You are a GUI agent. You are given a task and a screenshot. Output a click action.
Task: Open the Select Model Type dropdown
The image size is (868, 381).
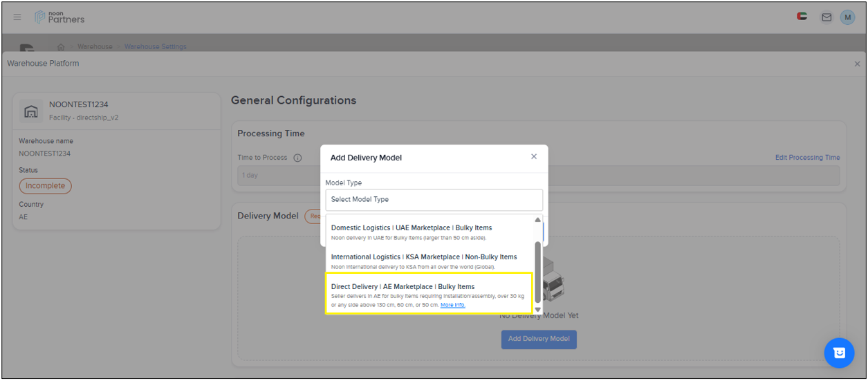[x=434, y=200]
